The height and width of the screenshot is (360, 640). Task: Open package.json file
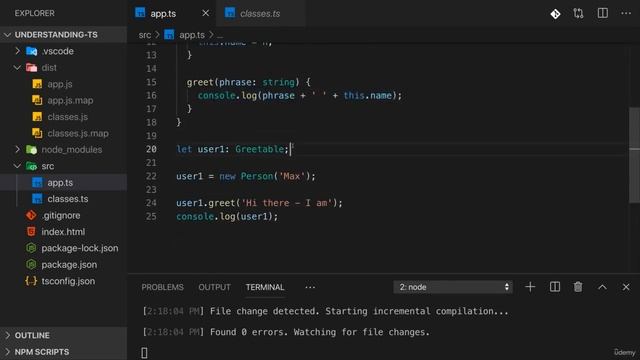coord(69,264)
